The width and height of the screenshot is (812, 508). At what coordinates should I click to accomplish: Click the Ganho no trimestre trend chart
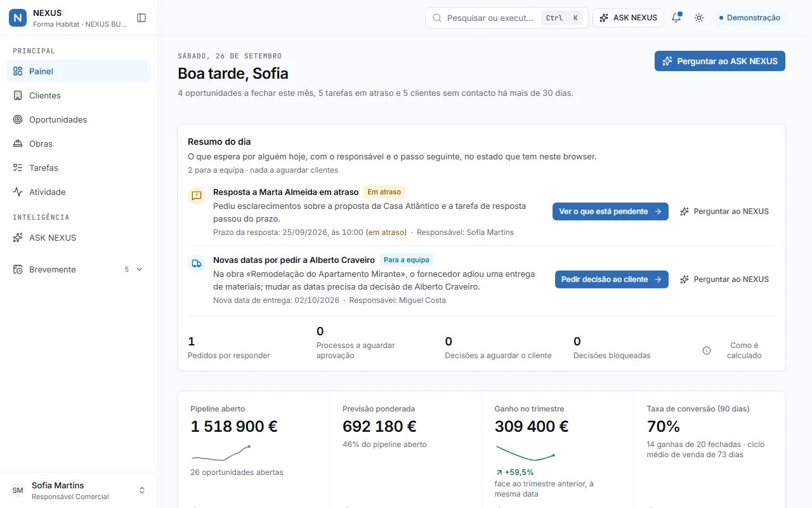click(525, 453)
